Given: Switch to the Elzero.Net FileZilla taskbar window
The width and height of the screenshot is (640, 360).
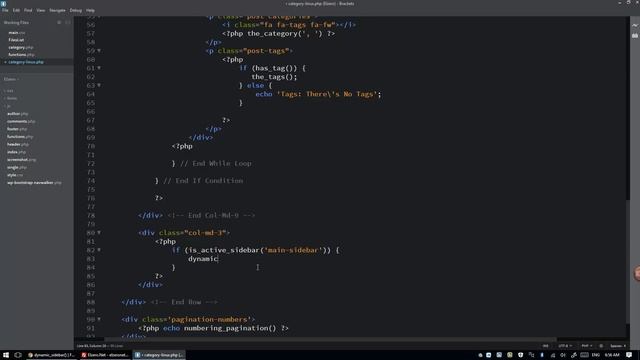Looking at the screenshot, I should tap(105, 355).
